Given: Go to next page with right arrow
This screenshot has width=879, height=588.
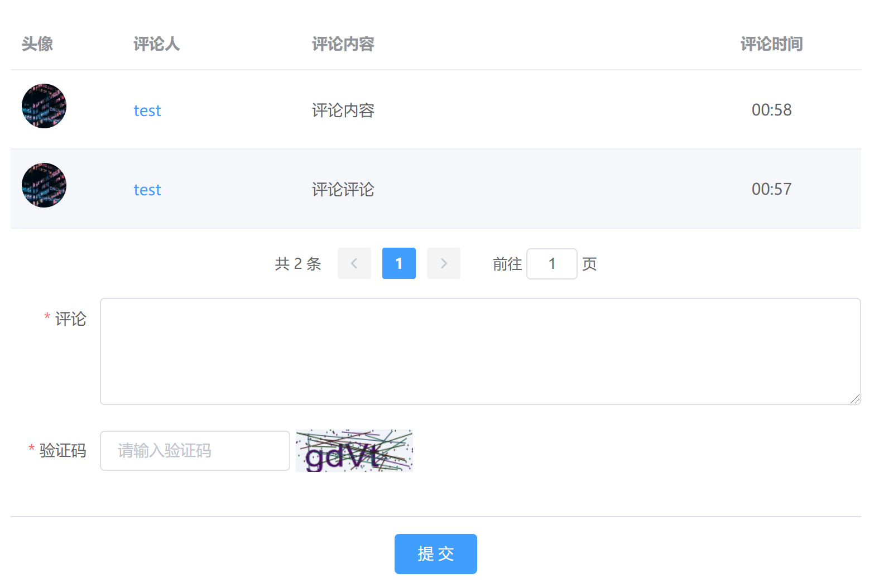Looking at the screenshot, I should click(443, 263).
